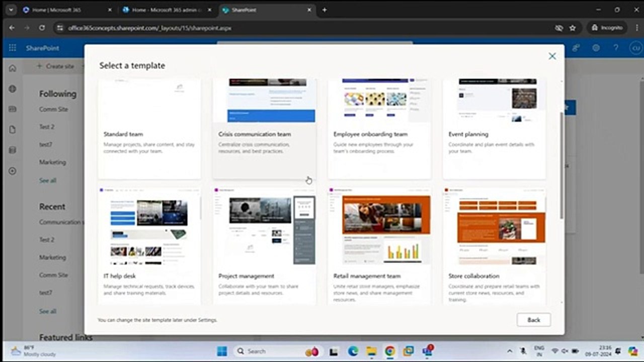Image resolution: width=644 pixels, height=362 pixels.
Task: Expand the browser tab search dropdown
Action: point(11,10)
